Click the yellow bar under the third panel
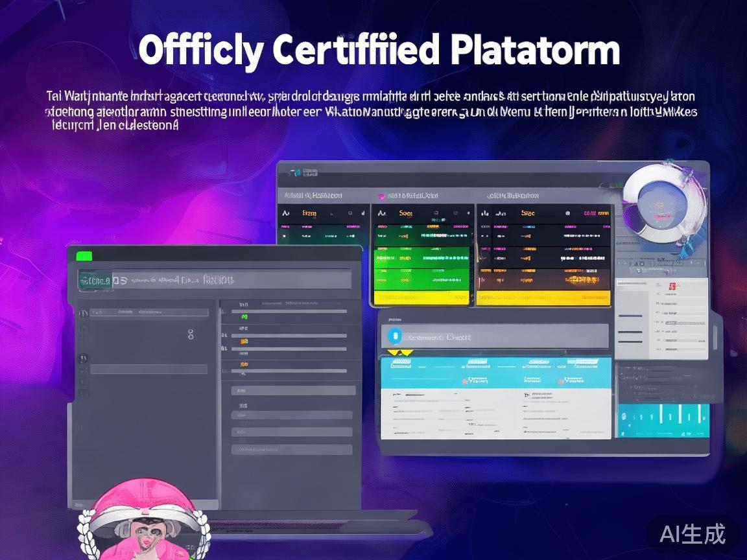This screenshot has height=560, width=747. pos(543,297)
